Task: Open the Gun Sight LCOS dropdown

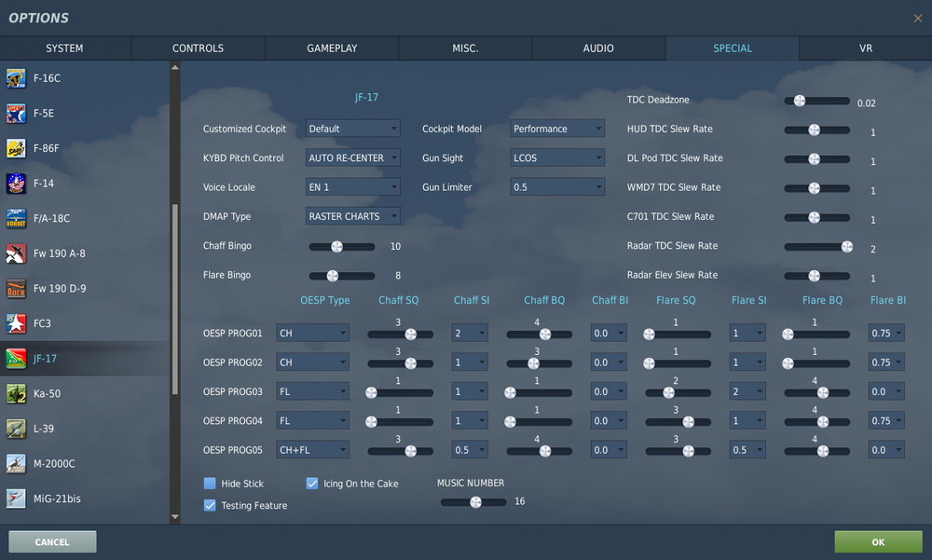Action: coord(557,157)
